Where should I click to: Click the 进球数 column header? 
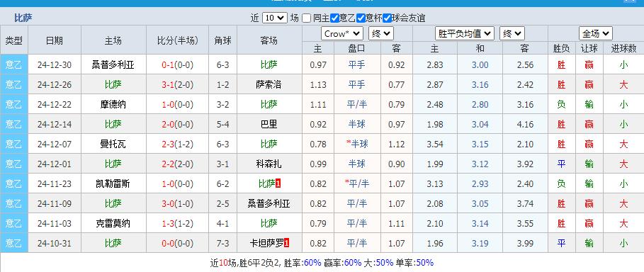[x=623, y=48]
